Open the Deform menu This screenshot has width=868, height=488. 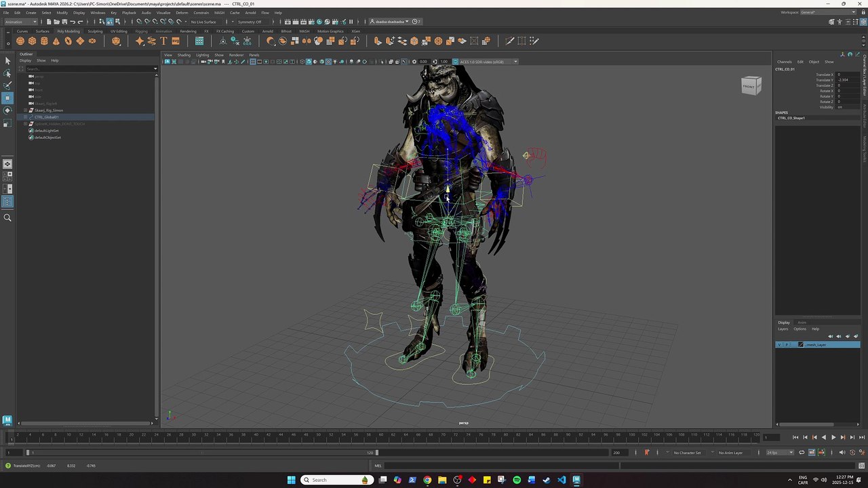[182, 12]
